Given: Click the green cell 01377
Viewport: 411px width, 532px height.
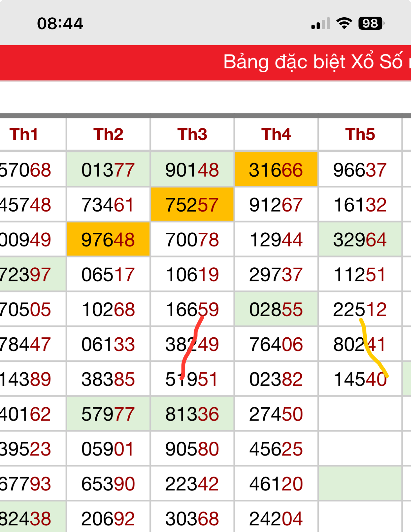Looking at the screenshot, I should 108,169.
